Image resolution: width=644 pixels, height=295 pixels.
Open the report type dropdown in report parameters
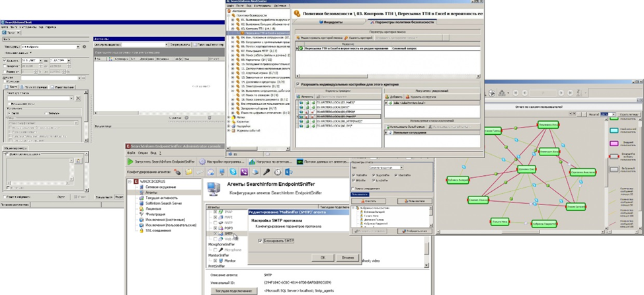[401, 167]
